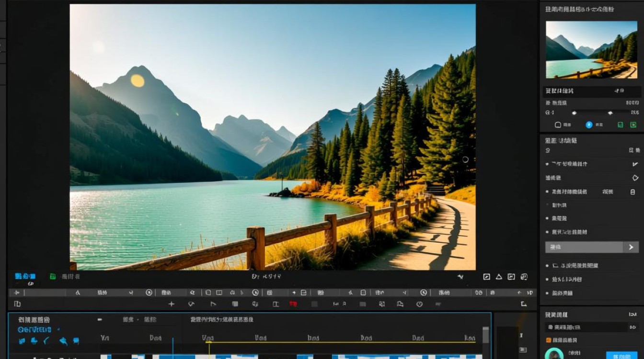This screenshot has width=644, height=359.
Task: Click the triangle icon below the preview
Action: (x=499, y=277)
